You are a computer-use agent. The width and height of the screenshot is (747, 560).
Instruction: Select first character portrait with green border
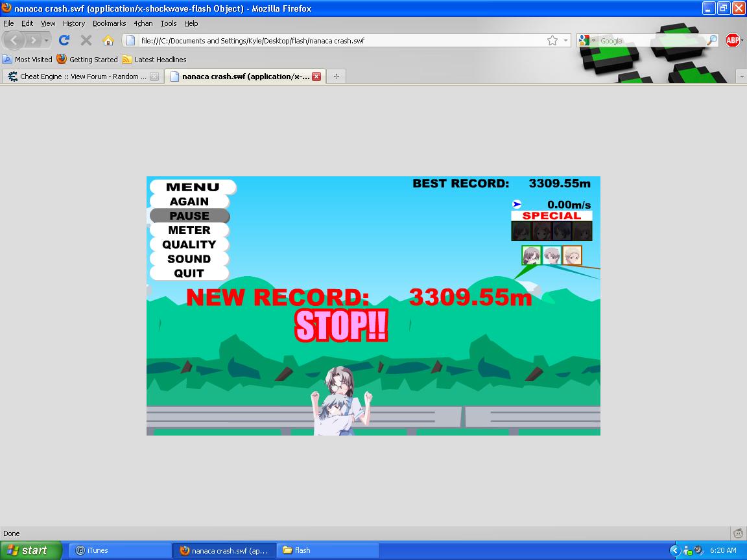(531, 255)
